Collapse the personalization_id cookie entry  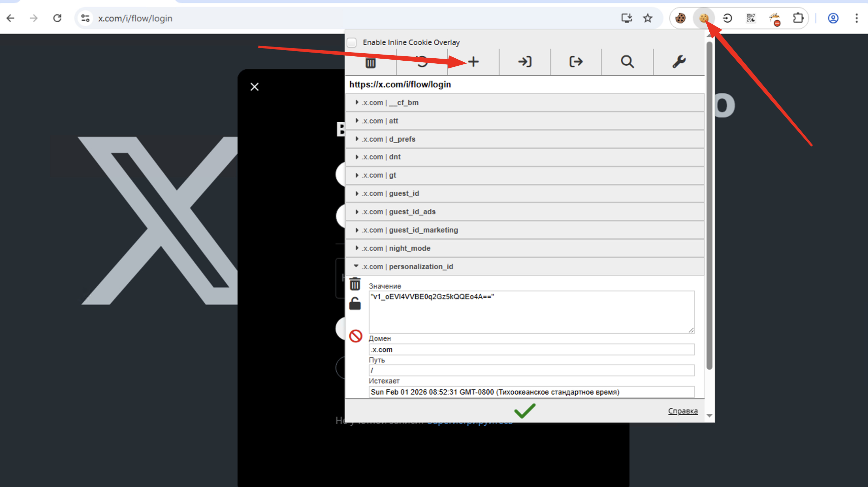[420, 267]
